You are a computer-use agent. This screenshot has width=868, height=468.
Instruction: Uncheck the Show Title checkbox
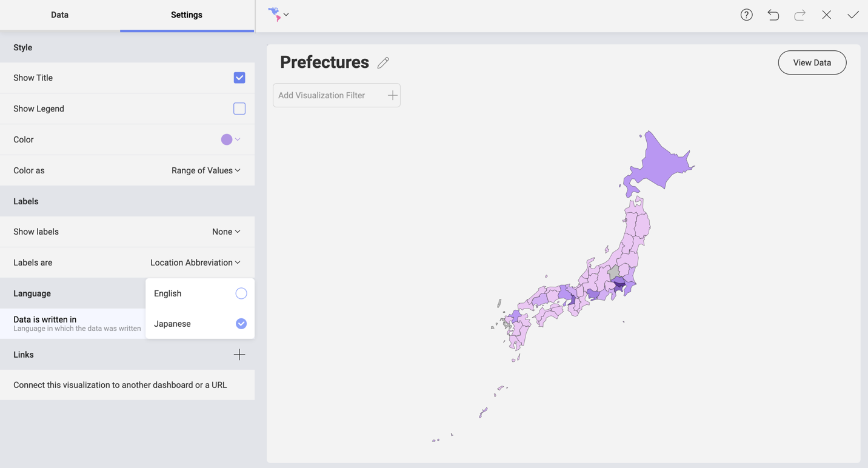[x=239, y=78]
